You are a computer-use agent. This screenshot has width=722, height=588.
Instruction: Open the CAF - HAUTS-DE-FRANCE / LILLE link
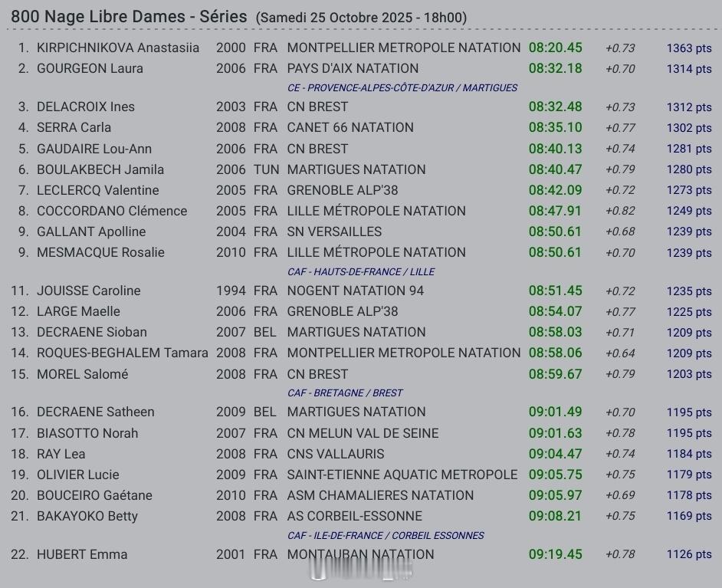(361, 271)
